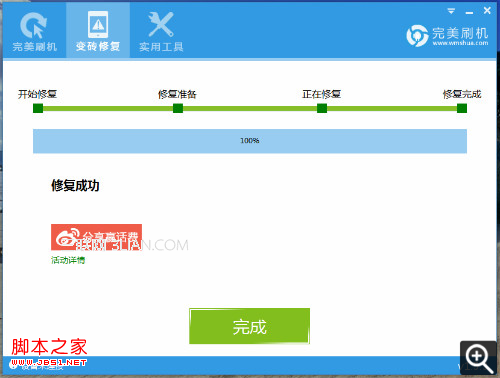Image resolution: width=500 pixels, height=378 pixels.
Task: Minimize the window
Action: 469,12
